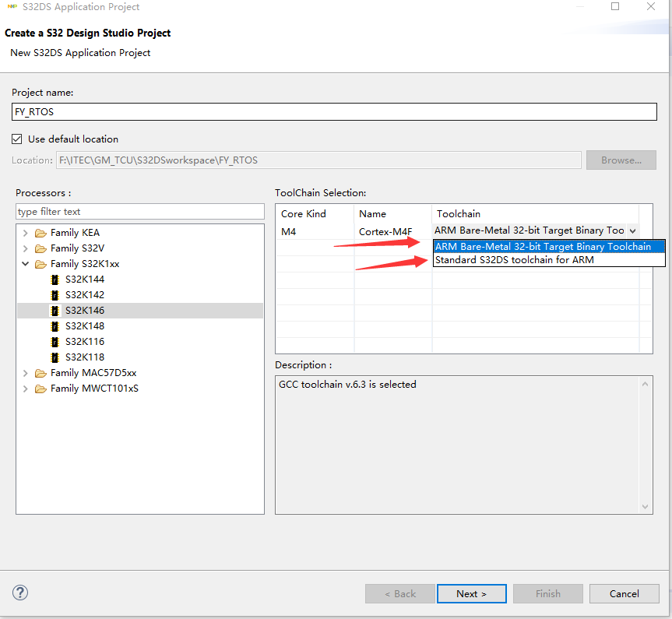Select S32K116 processor label
Screen dimensions: 672x619
coord(85,342)
